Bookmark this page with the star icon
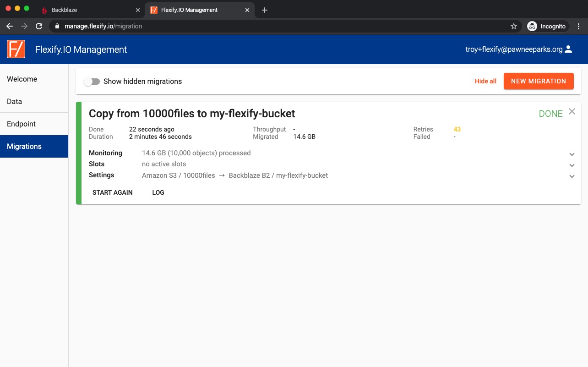588x367 pixels. coord(514,26)
